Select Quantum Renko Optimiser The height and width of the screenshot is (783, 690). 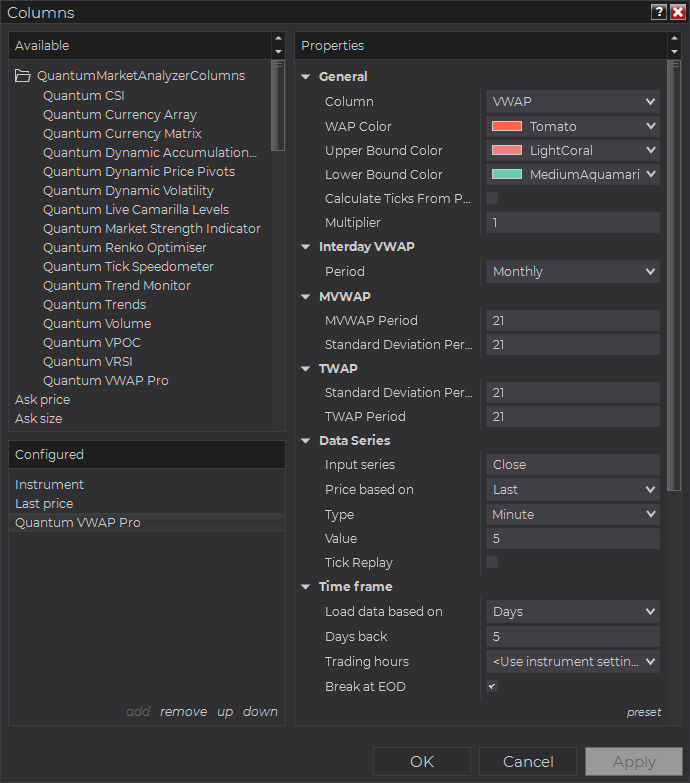pos(125,248)
